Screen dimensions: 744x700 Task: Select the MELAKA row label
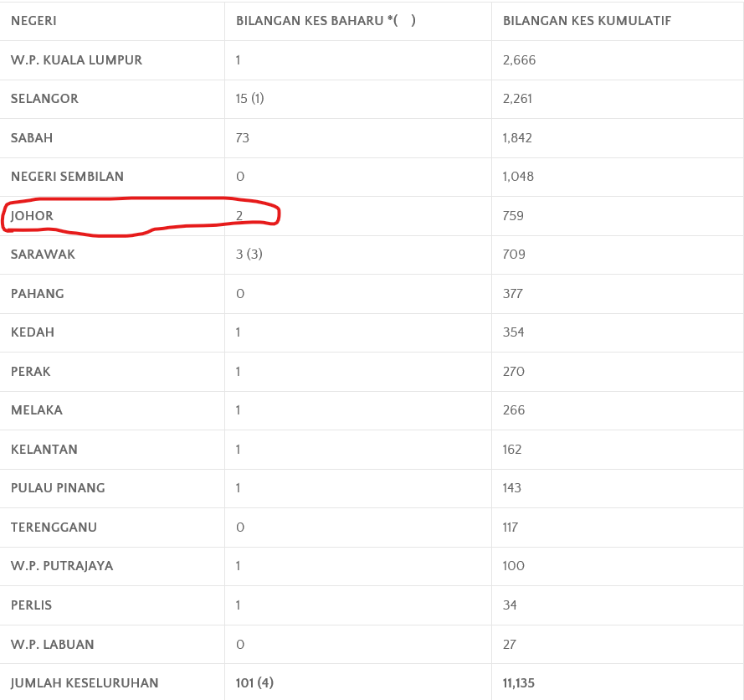click(37, 410)
